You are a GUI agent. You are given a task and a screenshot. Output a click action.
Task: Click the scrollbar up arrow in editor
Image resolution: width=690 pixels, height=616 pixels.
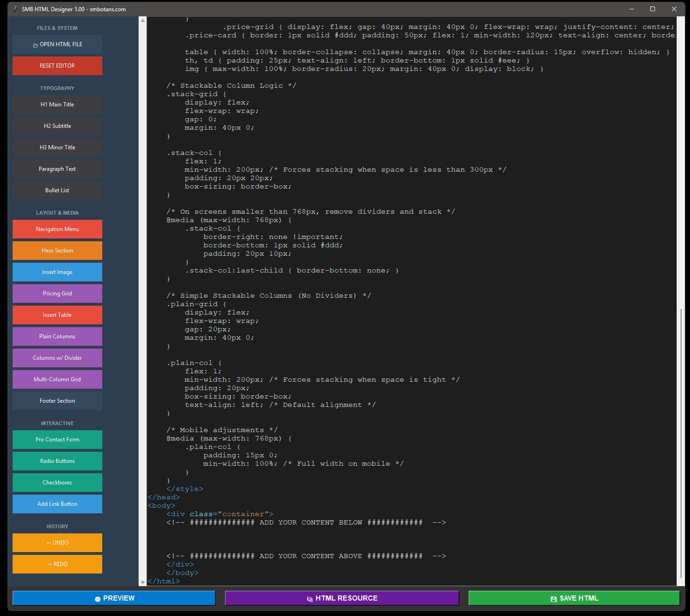[x=143, y=20]
